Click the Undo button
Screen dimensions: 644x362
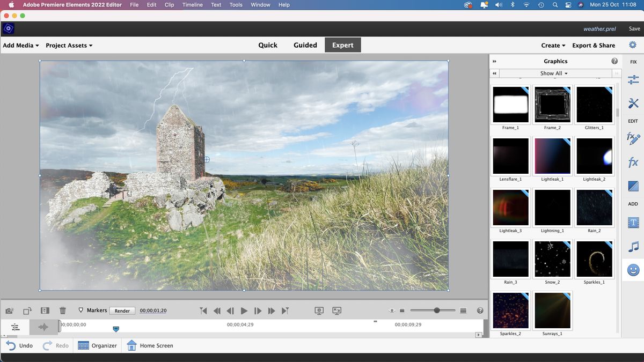point(20,345)
